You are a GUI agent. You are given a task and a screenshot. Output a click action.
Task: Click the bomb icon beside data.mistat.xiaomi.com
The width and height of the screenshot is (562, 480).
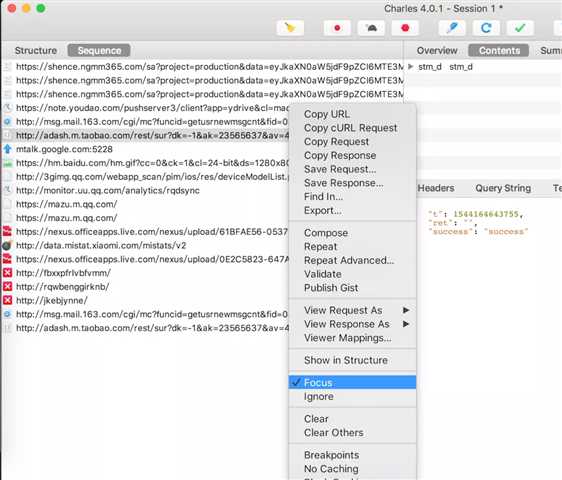pos(7,245)
